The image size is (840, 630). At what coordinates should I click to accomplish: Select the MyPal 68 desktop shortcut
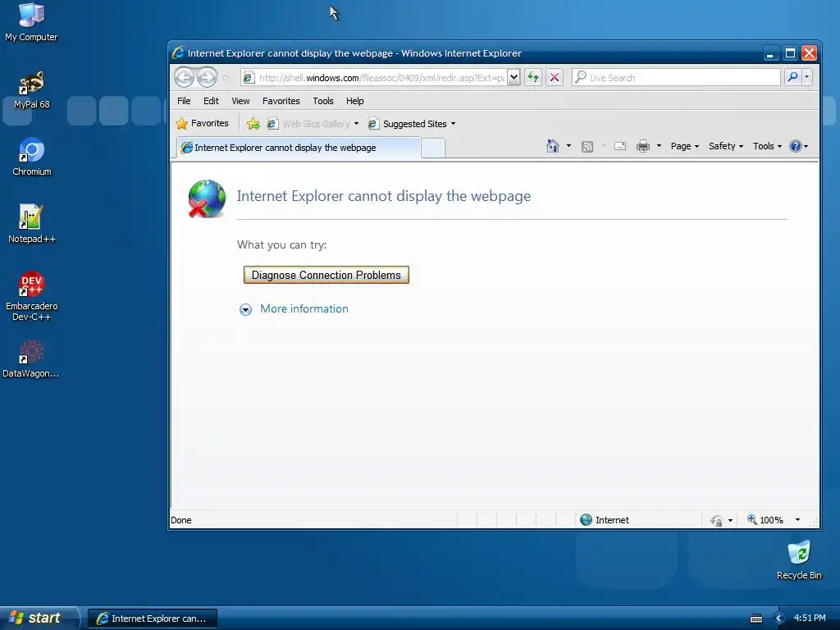click(32, 90)
